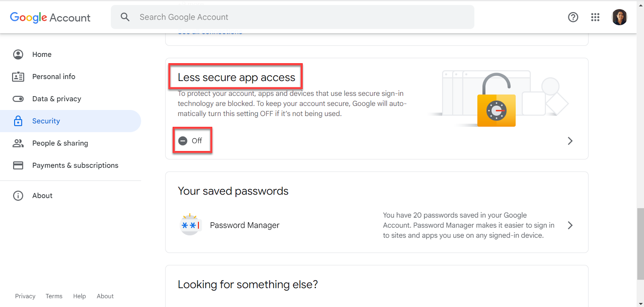Open the Help question mark icon
644x307 pixels.
click(573, 17)
